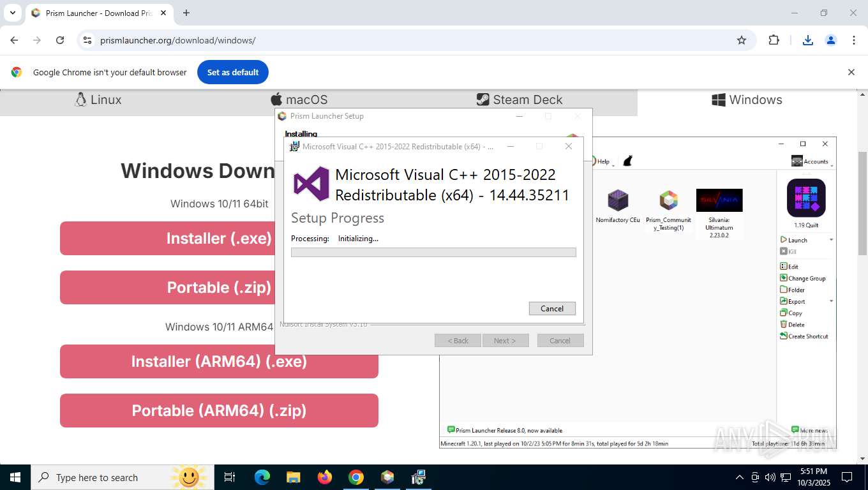The width and height of the screenshot is (868, 490).
Task: Switch to the Steam Deck download tab
Action: point(520,100)
